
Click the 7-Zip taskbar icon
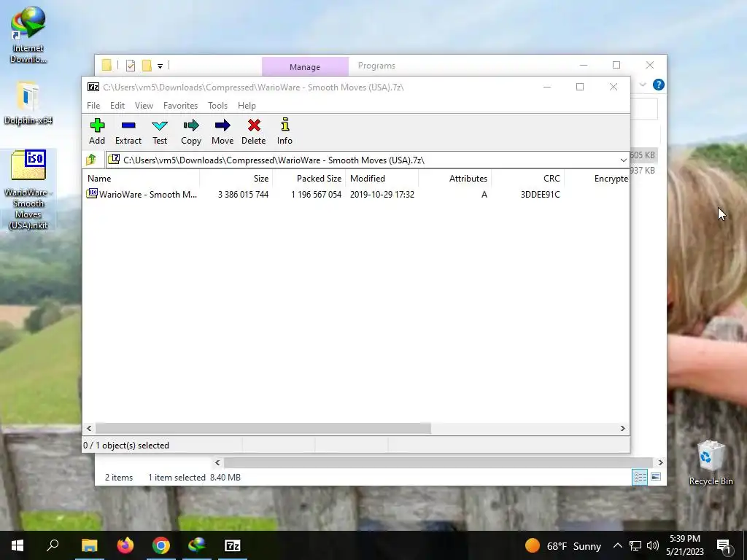233,545
